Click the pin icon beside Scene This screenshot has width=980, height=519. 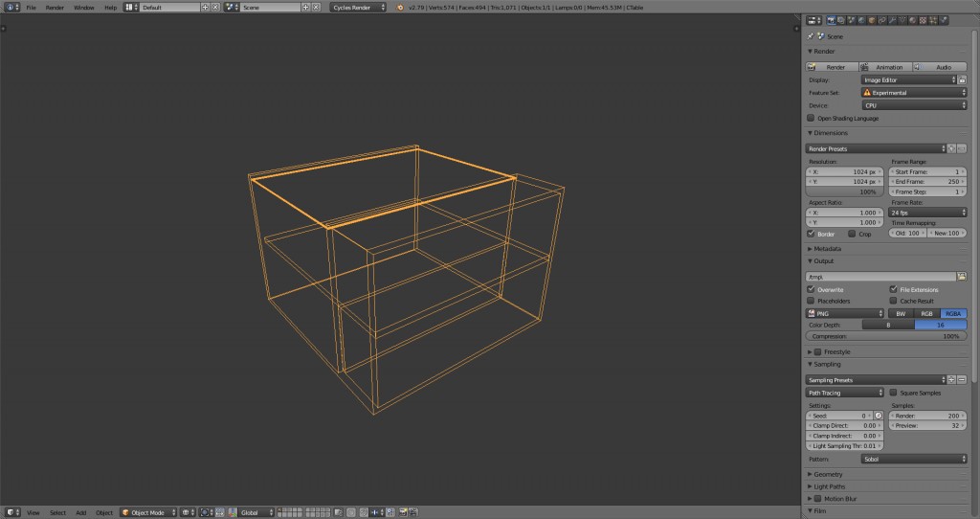[812, 36]
